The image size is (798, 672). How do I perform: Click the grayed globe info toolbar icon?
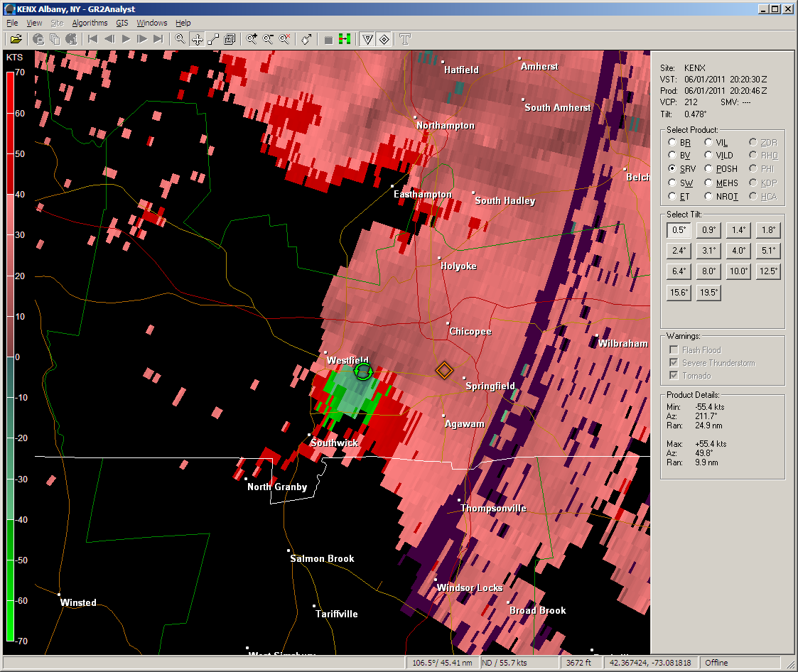click(x=71, y=39)
